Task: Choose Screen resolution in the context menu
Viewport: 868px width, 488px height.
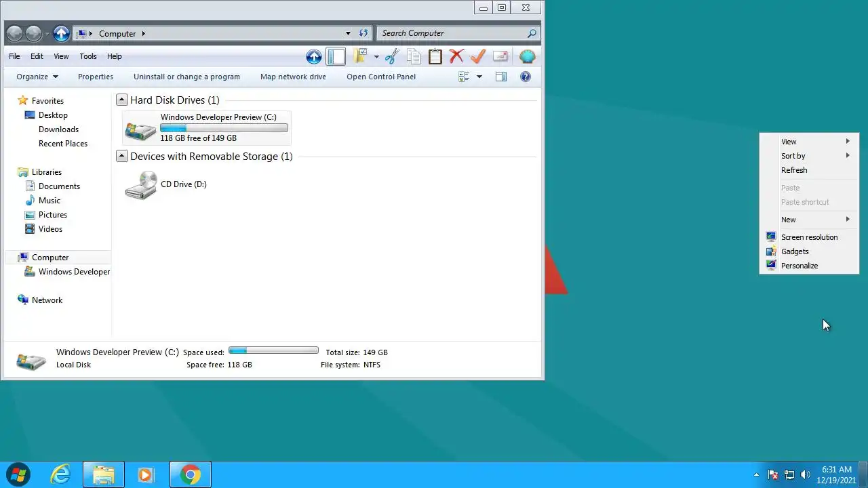Action: [809, 237]
